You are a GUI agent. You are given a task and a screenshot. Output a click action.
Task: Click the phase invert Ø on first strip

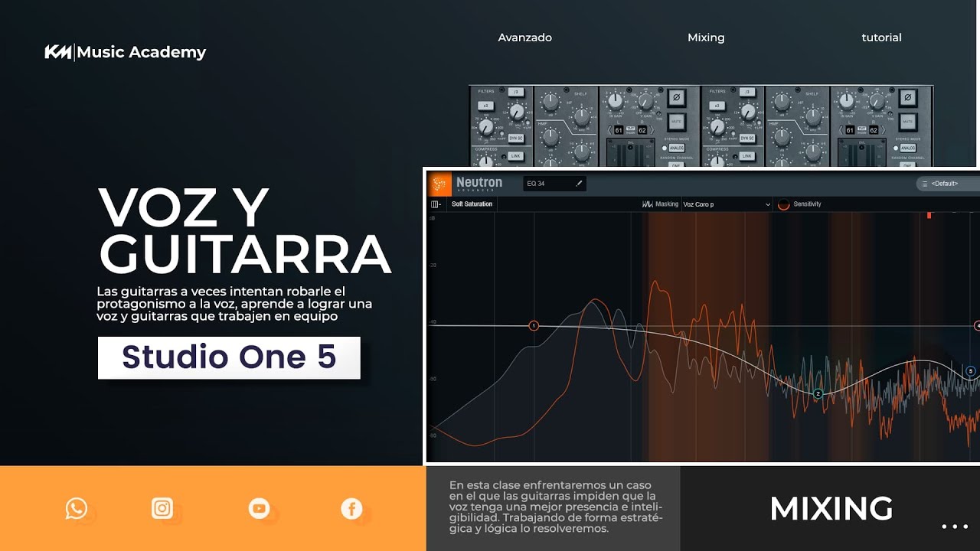coord(677,97)
